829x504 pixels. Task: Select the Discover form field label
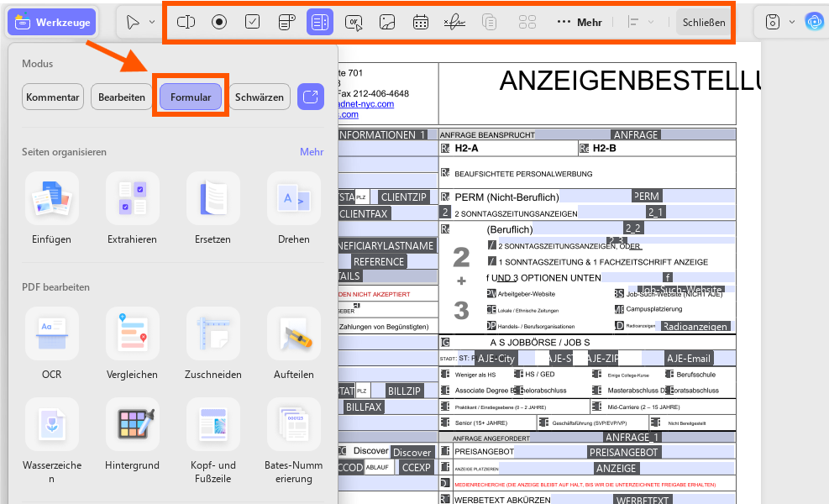point(412,452)
